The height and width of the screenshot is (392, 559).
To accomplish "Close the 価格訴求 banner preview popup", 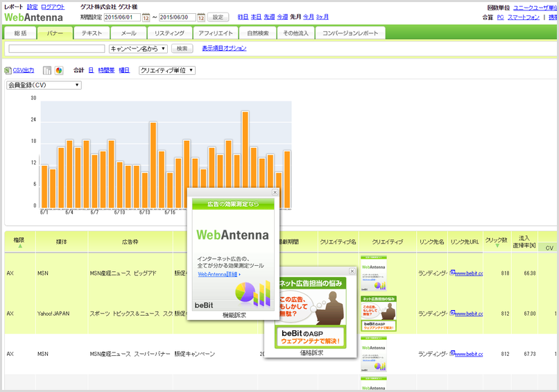I will click(352, 271).
